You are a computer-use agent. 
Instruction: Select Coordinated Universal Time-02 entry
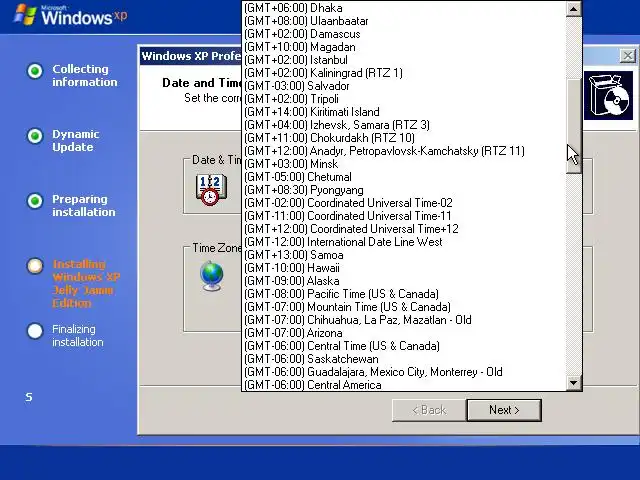click(x=404, y=203)
